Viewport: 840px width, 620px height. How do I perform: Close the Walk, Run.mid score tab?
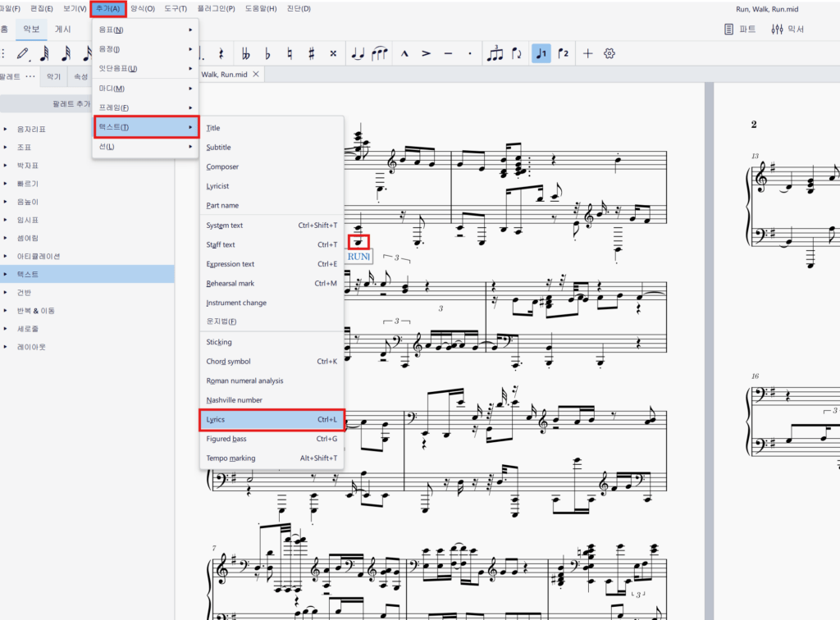pyautogui.click(x=256, y=75)
